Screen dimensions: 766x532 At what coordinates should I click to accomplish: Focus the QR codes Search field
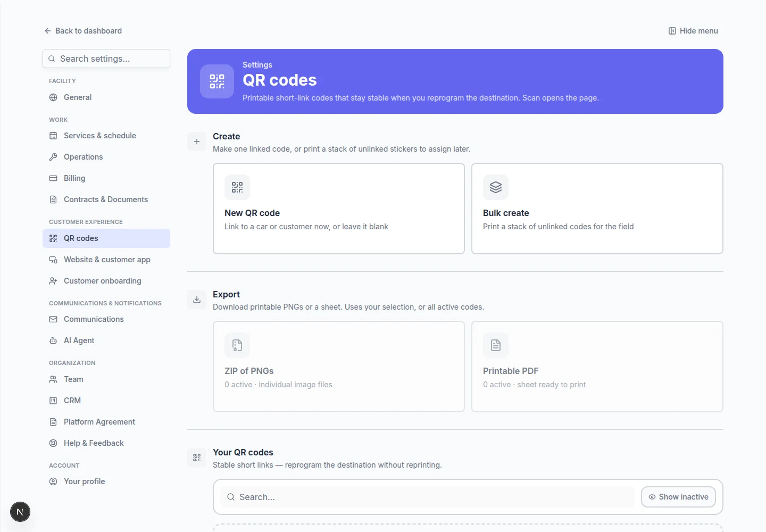pyautogui.click(x=427, y=497)
